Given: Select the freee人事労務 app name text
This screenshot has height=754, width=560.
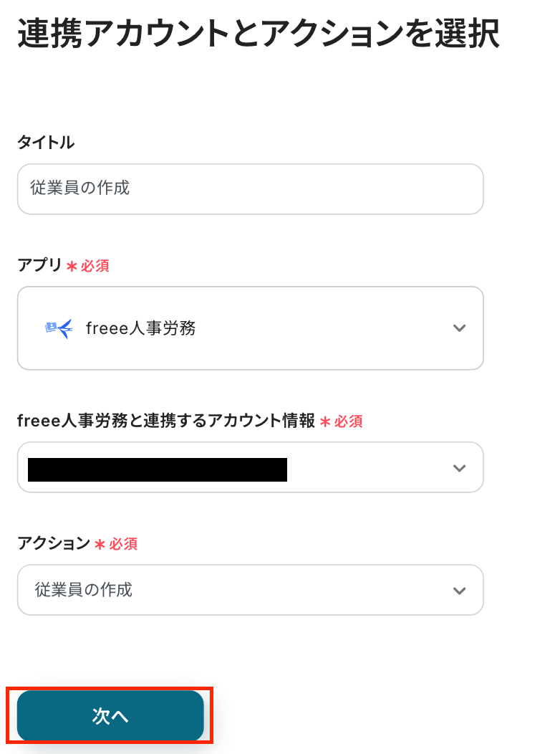Looking at the screenshot, I should [140, 328].
